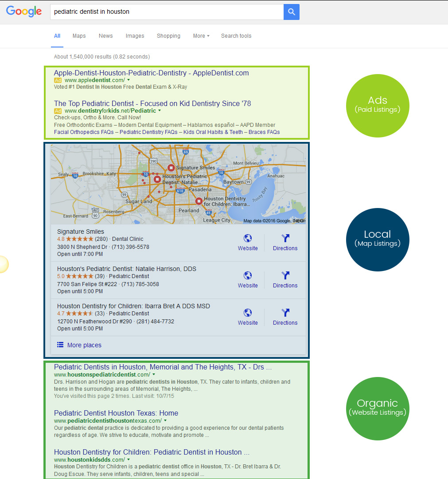Click the More places link
Image resolution: width=448 pixels, height=479 pixels.
pos(84,345)
